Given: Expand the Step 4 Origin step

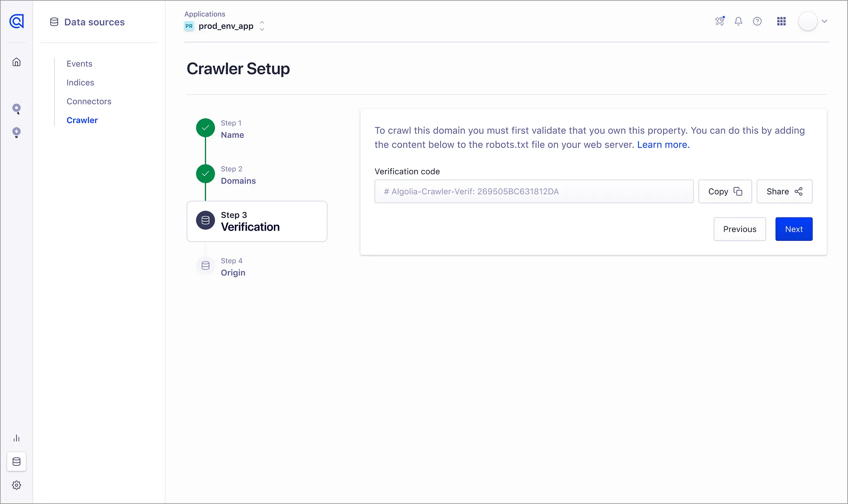Looking at the screenshot, I should click(233, 267).
